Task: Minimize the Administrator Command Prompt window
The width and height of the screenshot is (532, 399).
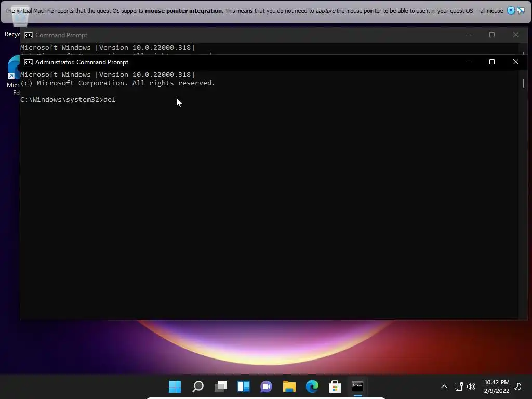Action: 469,62
